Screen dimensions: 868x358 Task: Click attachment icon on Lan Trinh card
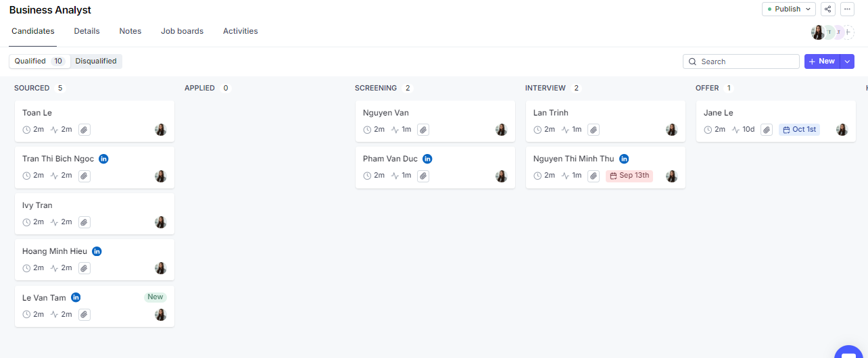pos(593,130)
